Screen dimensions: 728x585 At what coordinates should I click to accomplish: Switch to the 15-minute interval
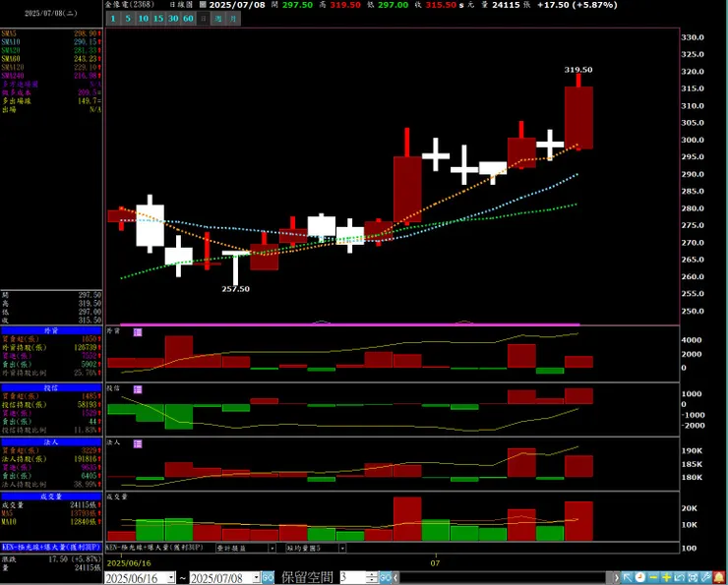tap(158, 19)
